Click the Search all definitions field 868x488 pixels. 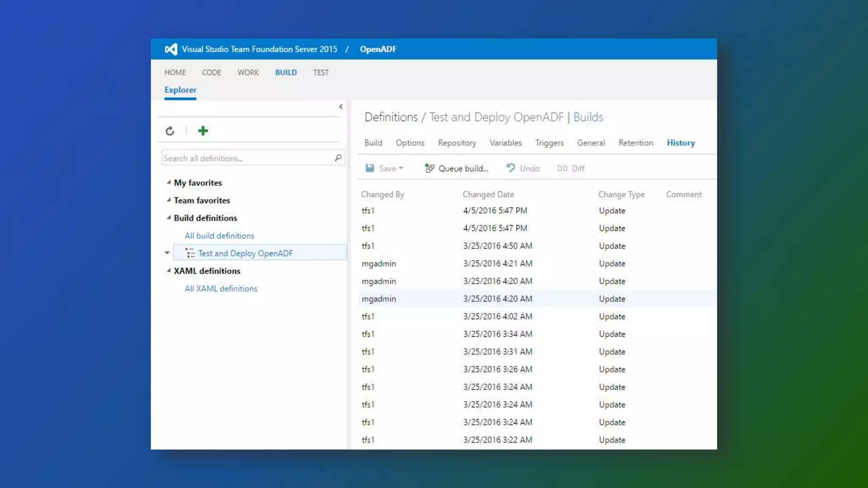(x=246, y=158)
